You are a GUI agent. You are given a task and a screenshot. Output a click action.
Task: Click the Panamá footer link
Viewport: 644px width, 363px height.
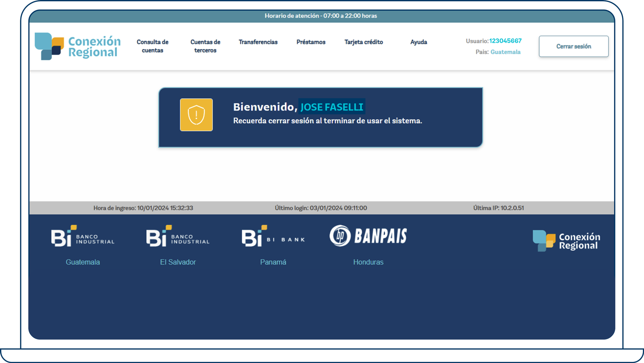[x=273, y=262]
